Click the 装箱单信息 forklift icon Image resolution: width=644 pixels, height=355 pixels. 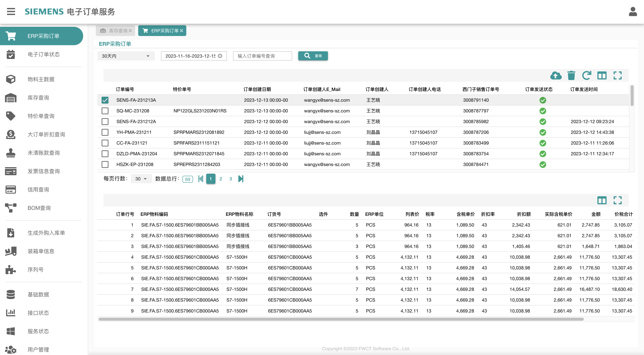11,251
